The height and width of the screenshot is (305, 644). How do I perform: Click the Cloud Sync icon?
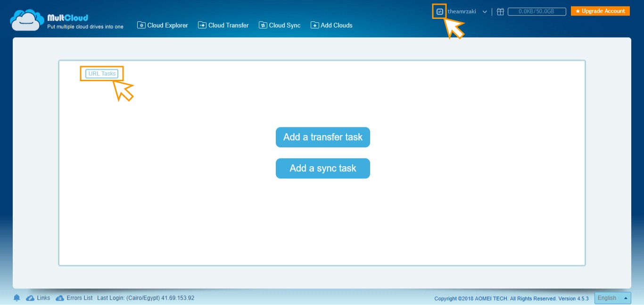263,25
